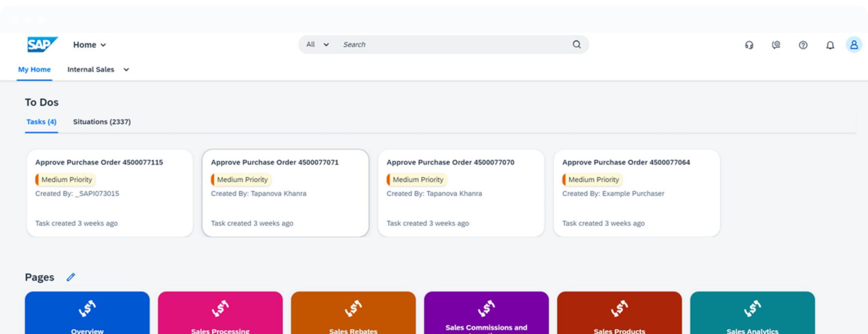Click into the Search input field
This screenshot has width=868, height=334.
point(452,45)
